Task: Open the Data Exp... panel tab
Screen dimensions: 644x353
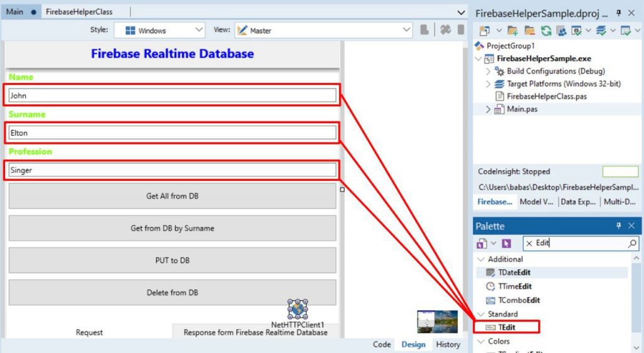Action: pos(578,202)
